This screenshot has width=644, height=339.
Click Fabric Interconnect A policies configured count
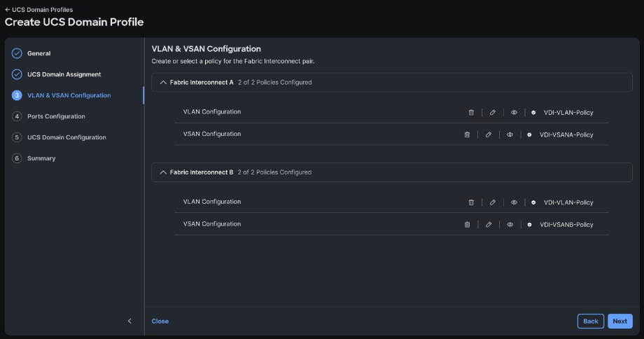click(275, 82)
